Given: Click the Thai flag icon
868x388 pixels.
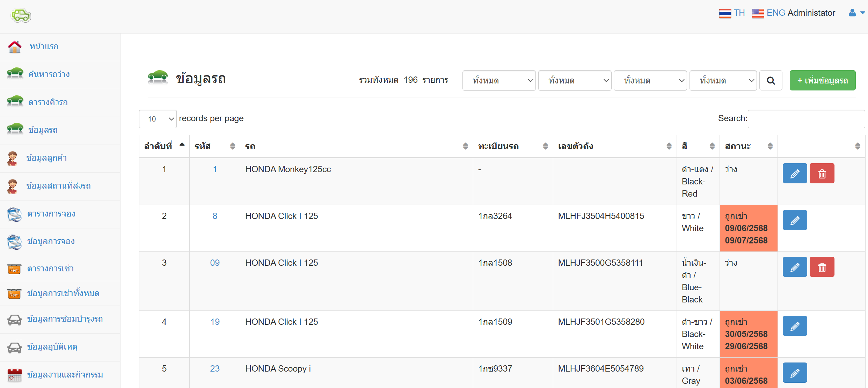Looking at the screenshot, I should click(725, 13).
